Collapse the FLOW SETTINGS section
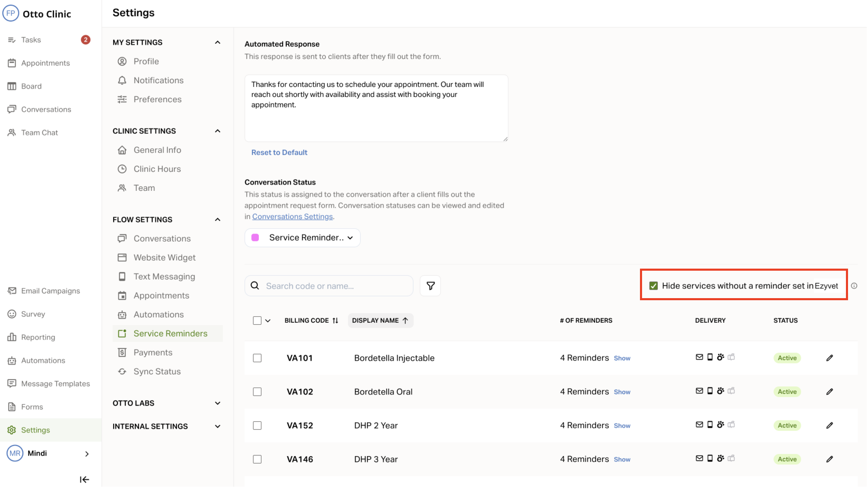The height and width of the screenshot is (489, 868). click(x=218, y=220)
